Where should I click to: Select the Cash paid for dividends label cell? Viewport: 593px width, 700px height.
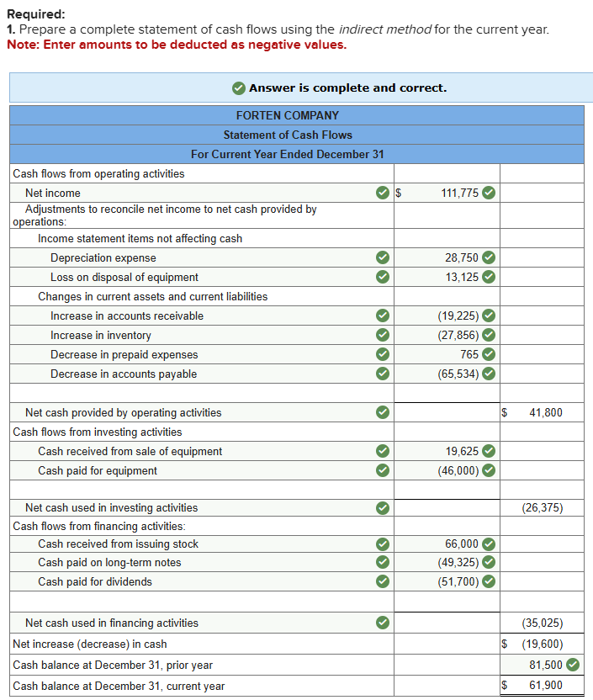(95, 581)
